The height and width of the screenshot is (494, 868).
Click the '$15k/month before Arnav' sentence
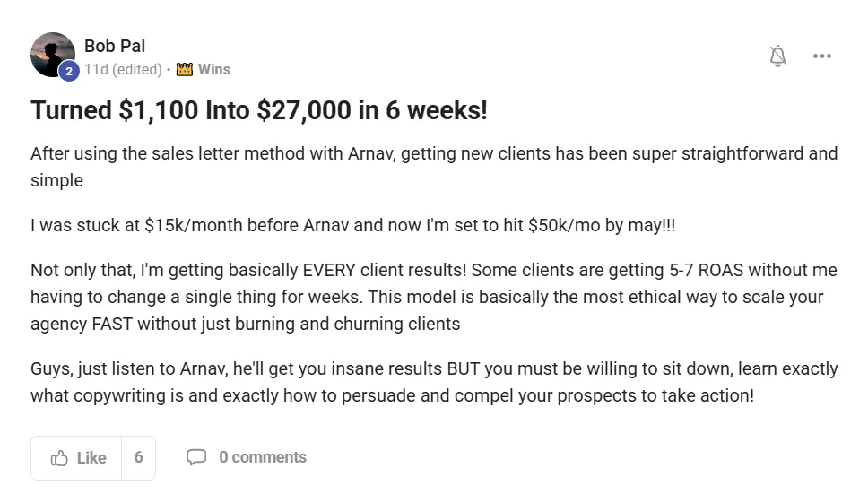click(x=352, y=225)
